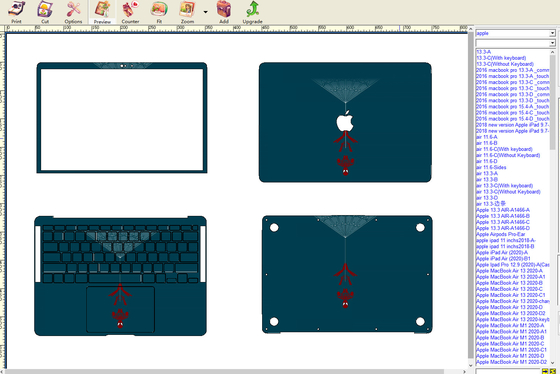Open the empty dropdown below brand selector
The height and width of the screenshot is (374, 560).
coord(552,43)
